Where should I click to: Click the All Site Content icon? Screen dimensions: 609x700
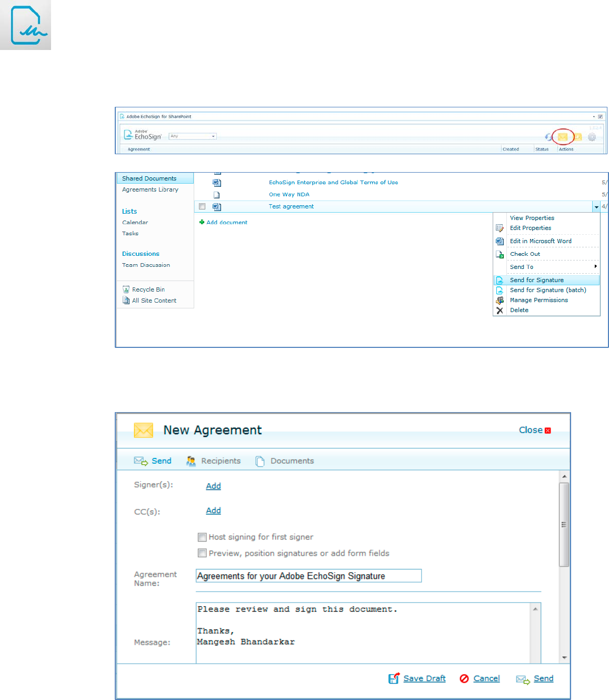tap(126, 301)
